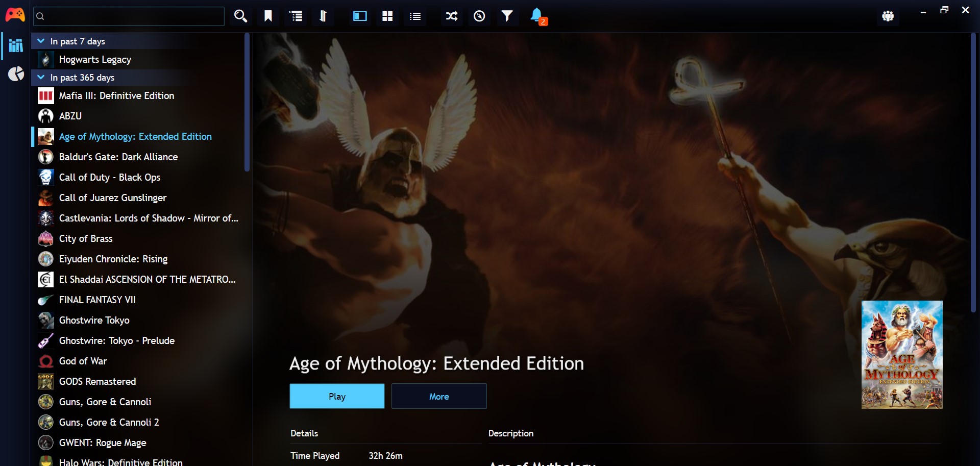The height and width of the screenshot is (466, 980).
Task: Click the FINAL FANTASY VII sword icon
Action: coord(46,300)
